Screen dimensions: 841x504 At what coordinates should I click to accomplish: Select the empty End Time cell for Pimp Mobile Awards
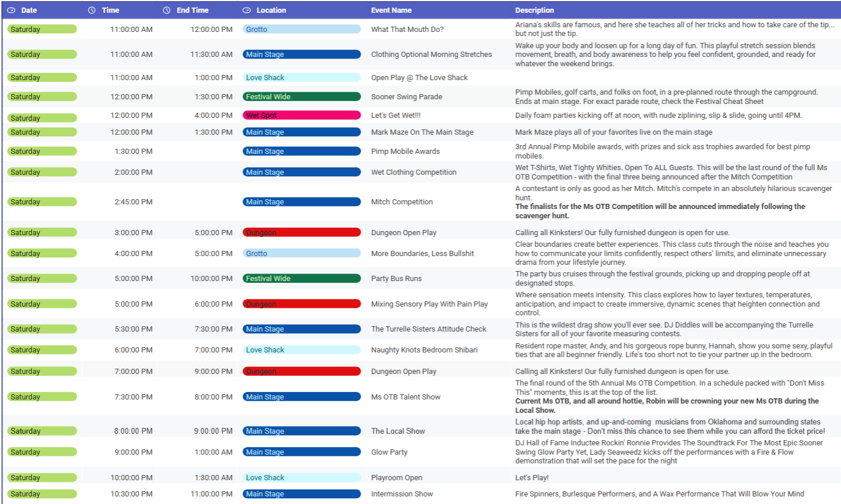pos(197,152)
